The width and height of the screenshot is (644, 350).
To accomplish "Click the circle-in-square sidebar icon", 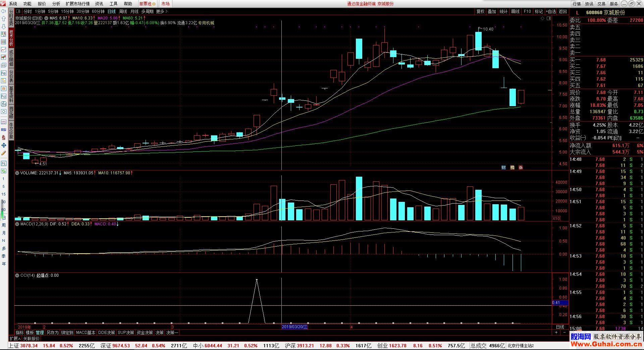I will pos(4,112).
